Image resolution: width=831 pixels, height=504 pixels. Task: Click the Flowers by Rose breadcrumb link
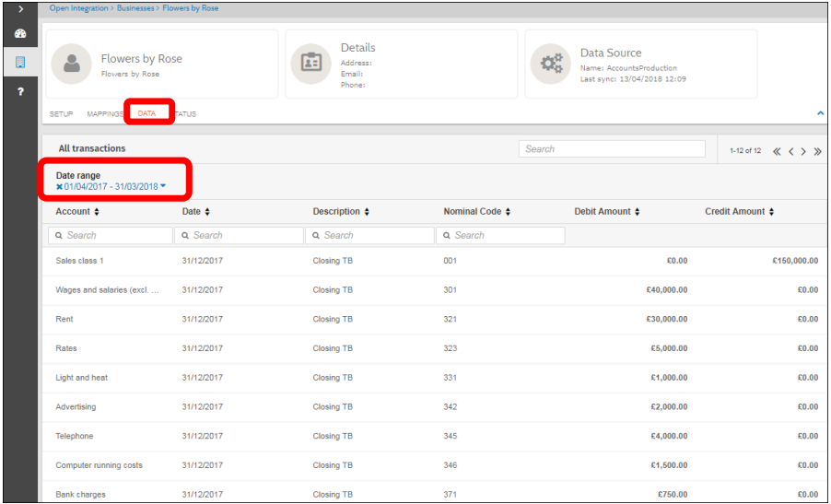point(191,8)
